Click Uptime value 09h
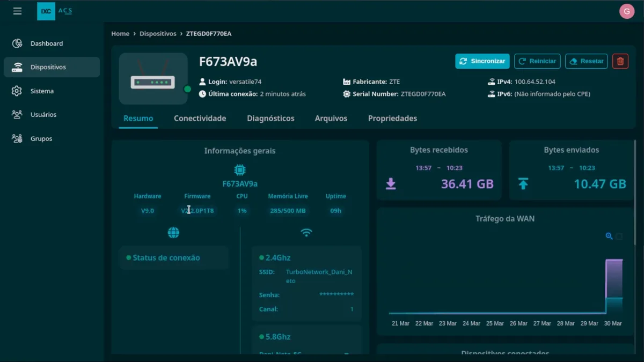Image resolution: width=644 pixels, height=362 pixels. [336, 211]
